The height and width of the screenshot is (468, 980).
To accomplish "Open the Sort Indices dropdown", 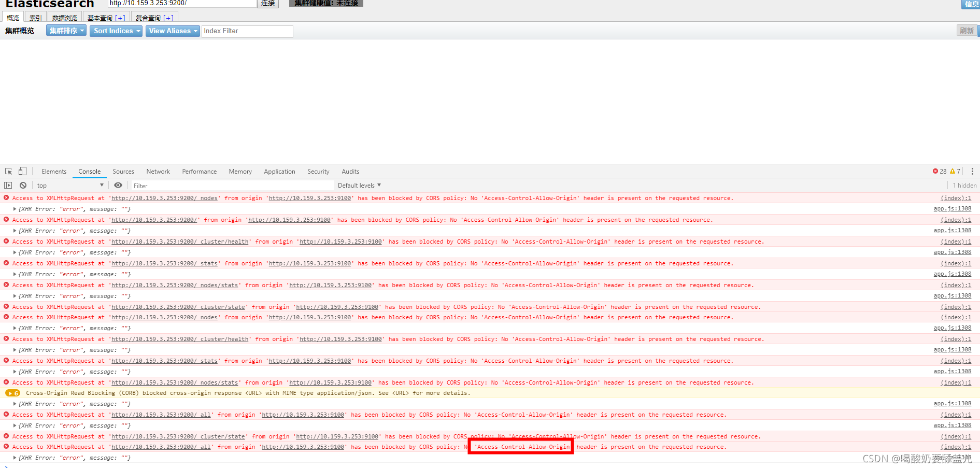I will coord(117,31).
